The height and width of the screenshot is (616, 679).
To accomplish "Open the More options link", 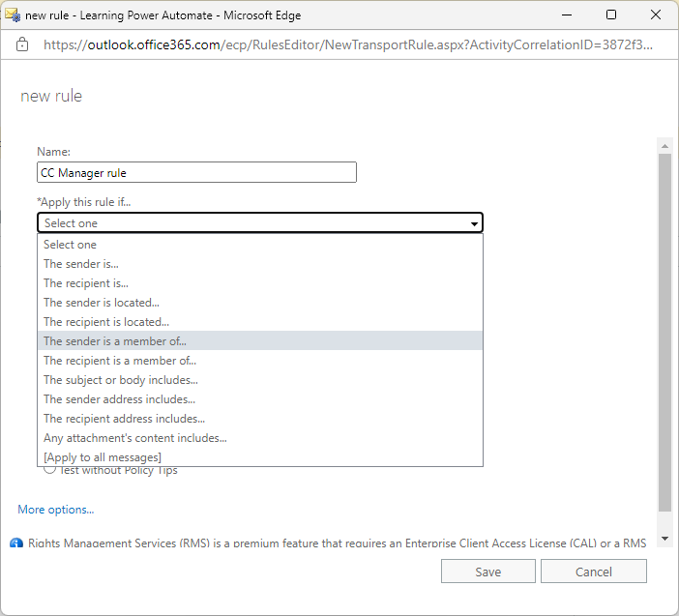I will tap(56, 510).
